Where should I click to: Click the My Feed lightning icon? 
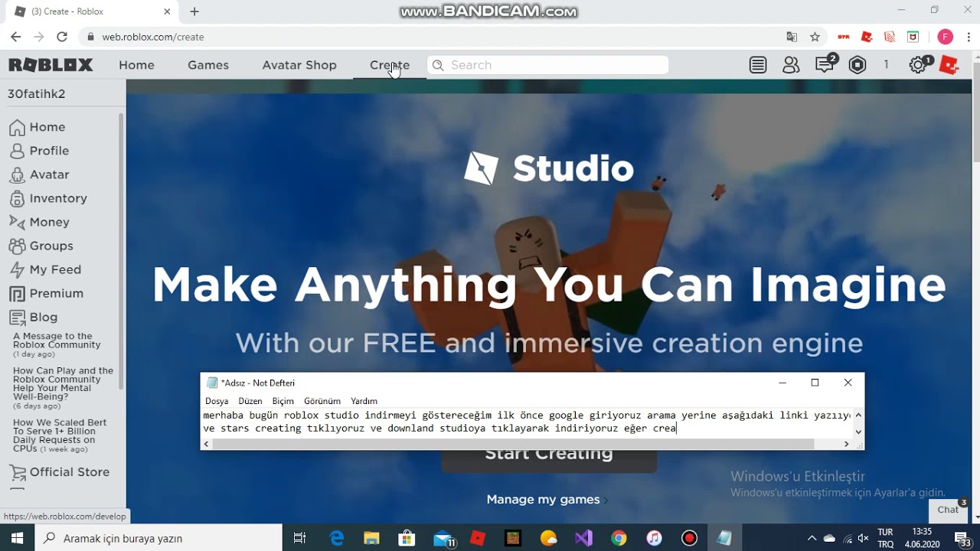[17, 269]
